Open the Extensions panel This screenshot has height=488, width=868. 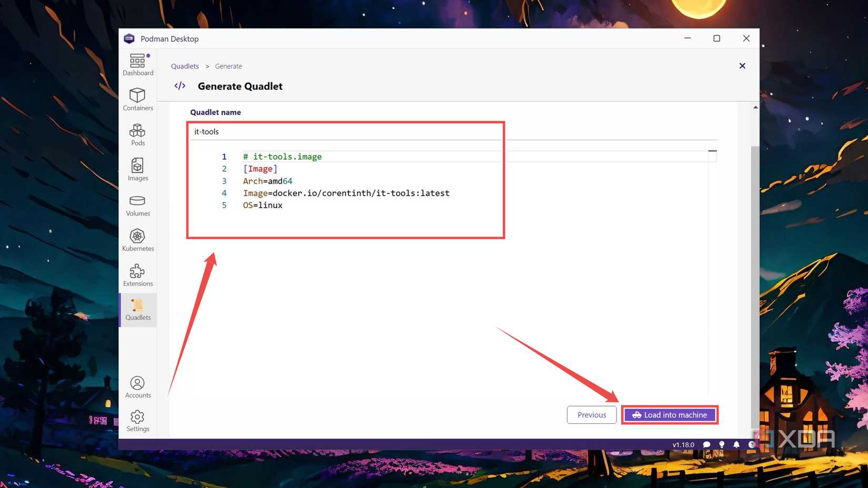point(137,274)
